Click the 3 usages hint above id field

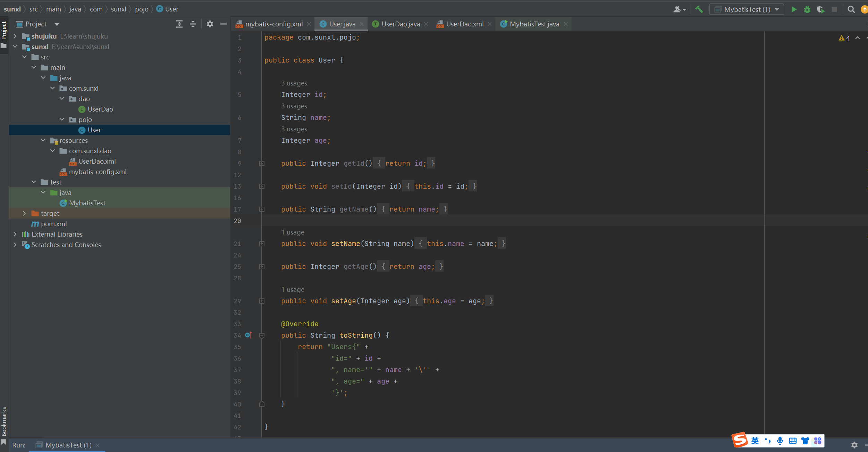click(x=294, y=83)
